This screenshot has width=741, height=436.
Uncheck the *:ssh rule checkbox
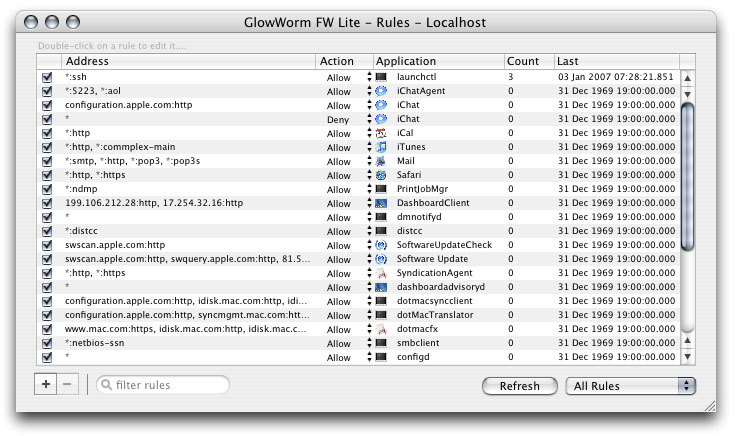point(47,77)
